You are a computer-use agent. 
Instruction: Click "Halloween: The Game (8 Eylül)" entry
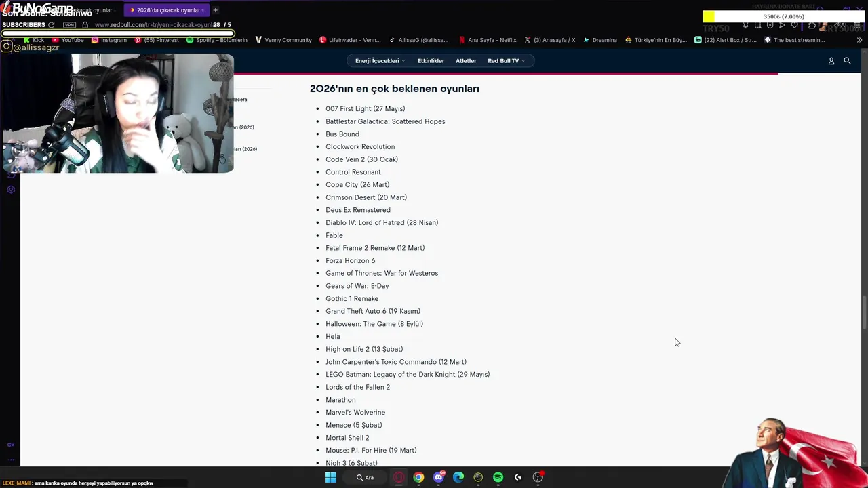pos(374,324)
